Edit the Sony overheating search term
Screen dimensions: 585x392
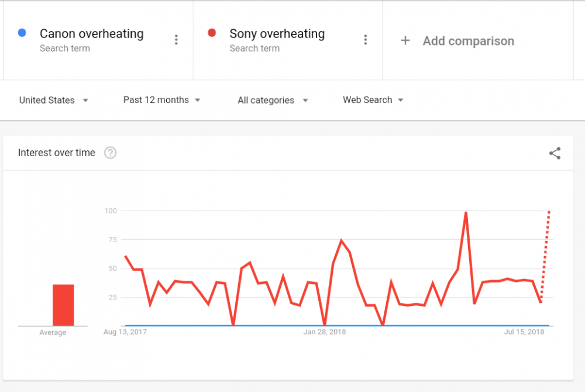click(x=277, y=34)
